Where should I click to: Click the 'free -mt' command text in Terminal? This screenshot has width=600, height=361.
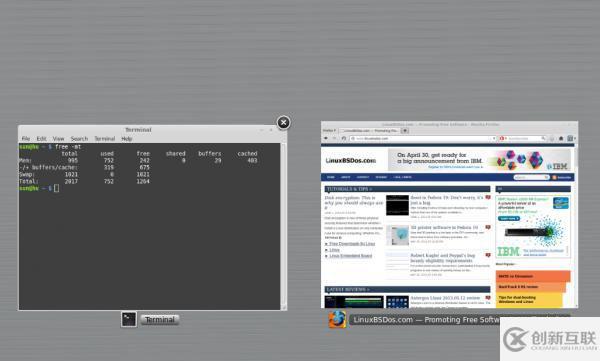[x=68, y=147]
